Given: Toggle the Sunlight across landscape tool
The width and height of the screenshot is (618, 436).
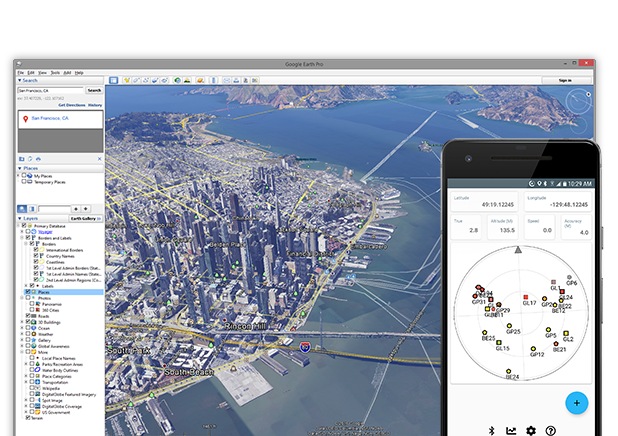Looking at the screenshot, I should pyautogui.click(x=187, y=80).
